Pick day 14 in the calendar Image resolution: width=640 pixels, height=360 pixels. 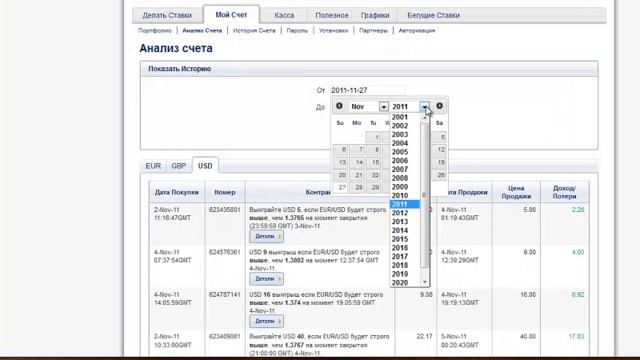[358, 162]
